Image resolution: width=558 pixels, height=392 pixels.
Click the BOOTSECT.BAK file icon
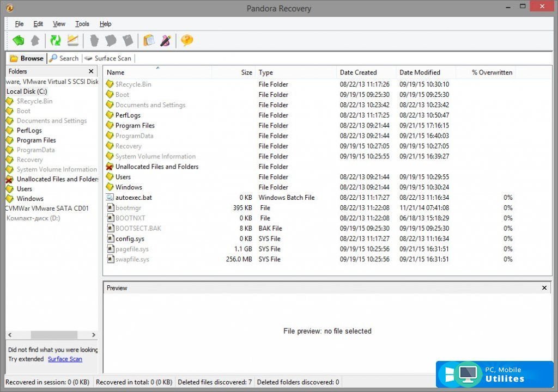coord(110,228)
